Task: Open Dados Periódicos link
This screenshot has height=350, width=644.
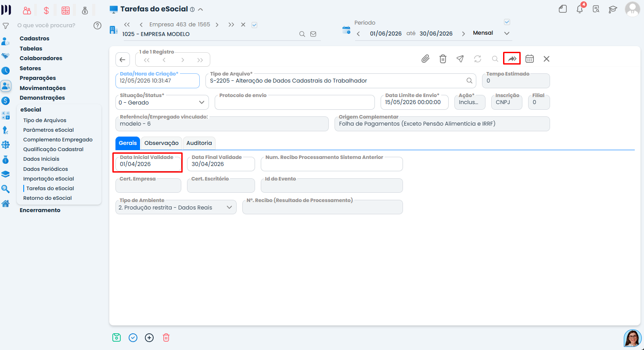Action: (46, 169)
